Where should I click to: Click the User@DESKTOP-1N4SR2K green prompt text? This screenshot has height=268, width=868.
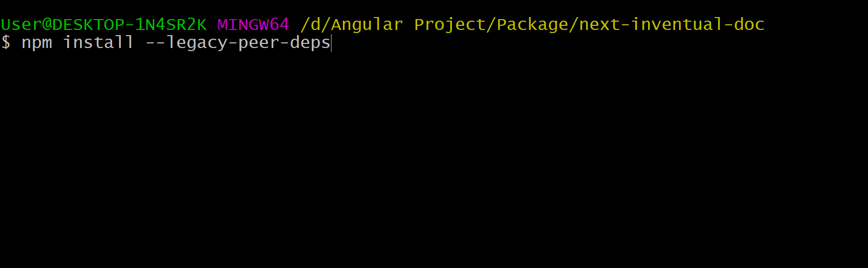click(104, 24)
